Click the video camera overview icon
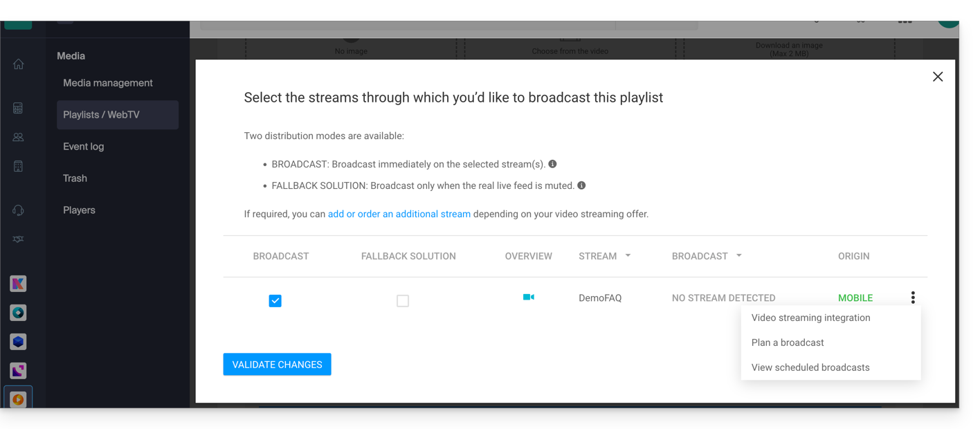980x429 pixels. pos(528,298)
